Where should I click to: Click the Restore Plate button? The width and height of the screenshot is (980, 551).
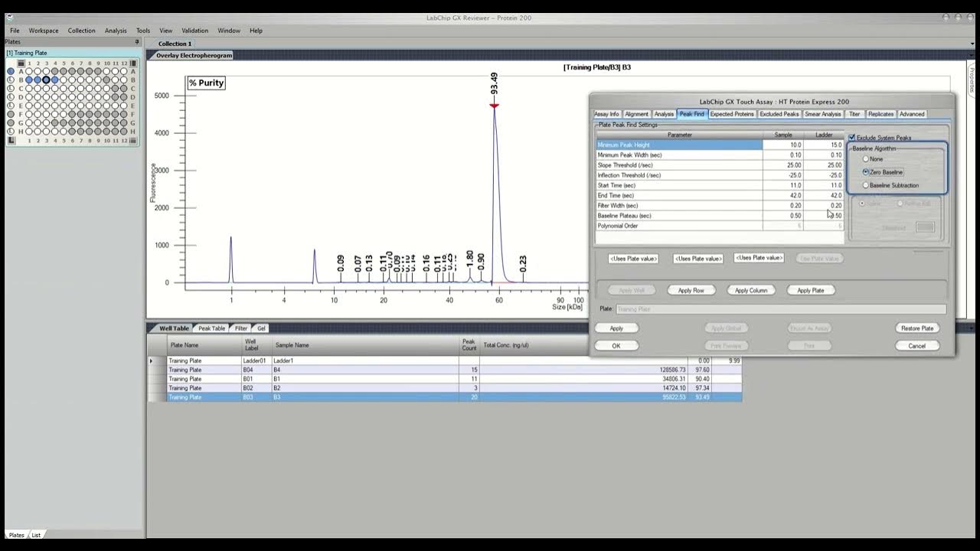tap(917, 328)
